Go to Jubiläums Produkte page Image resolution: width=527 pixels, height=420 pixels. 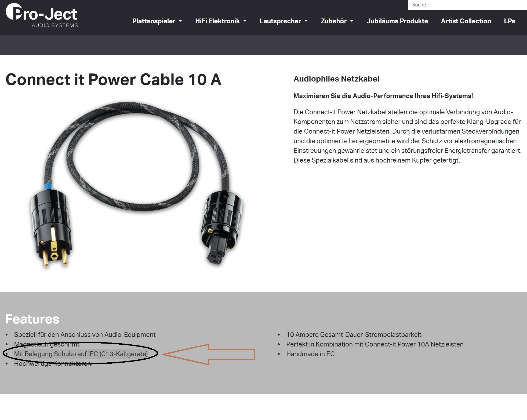[x=397, y=21]
